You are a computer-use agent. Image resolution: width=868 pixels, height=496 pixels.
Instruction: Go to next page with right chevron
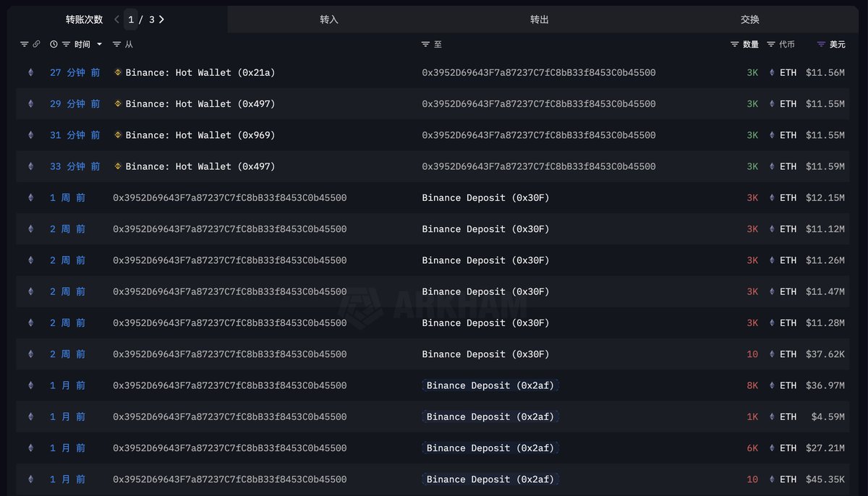pos(161,20)
